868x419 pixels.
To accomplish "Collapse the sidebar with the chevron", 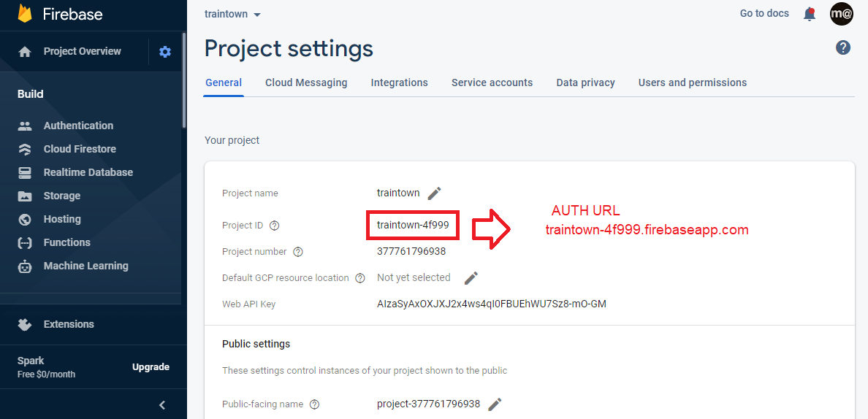I will 162,405.
